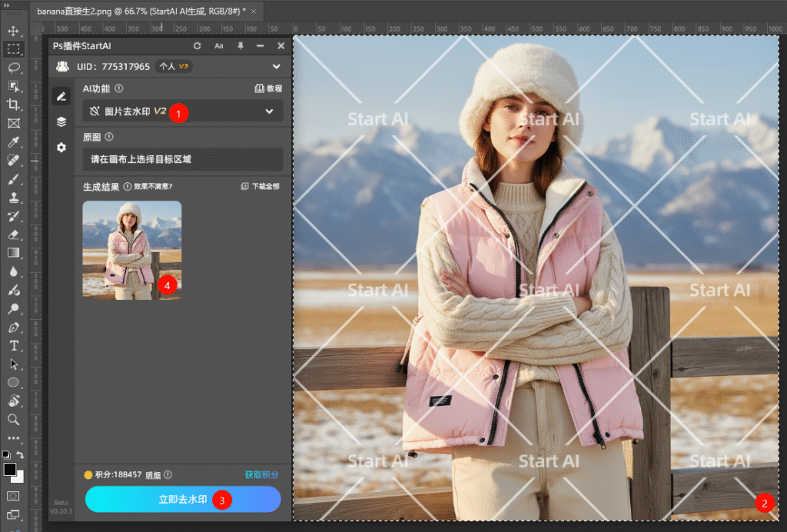Select the Clone Stamp tool
The image size is (787, 532).
[x=13, y=198]
